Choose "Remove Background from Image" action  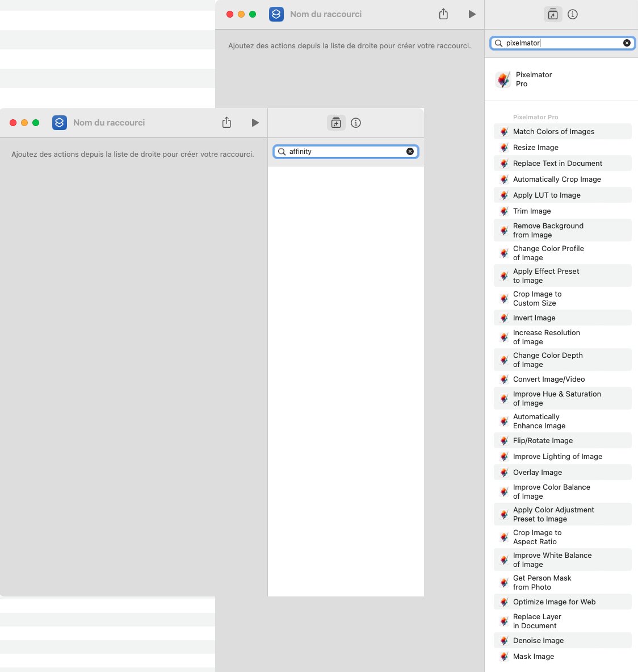(563, 230)
